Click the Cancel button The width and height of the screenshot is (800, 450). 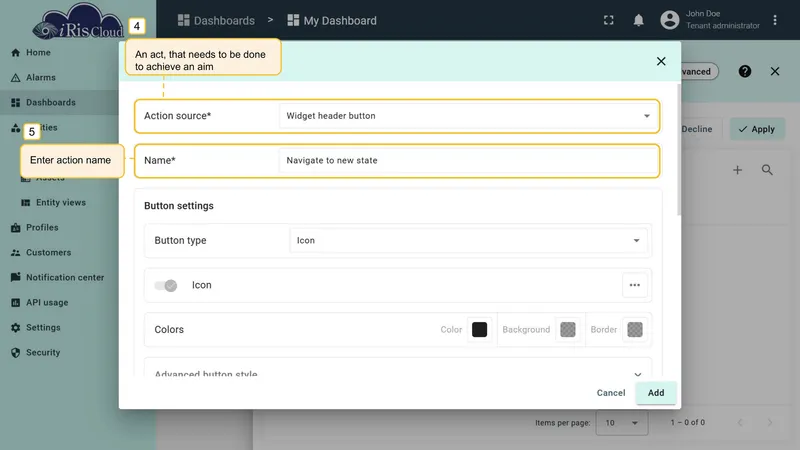pyautogui.click(x=611, y=393)
